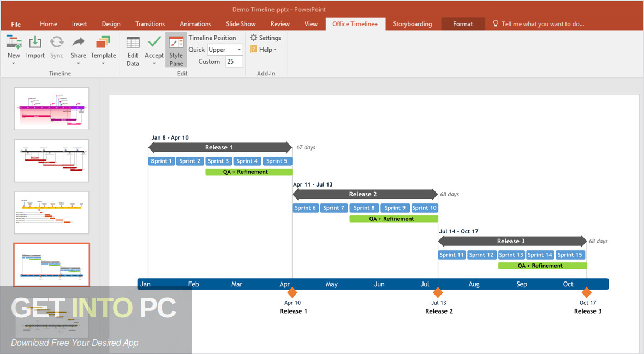The height and width of the screenshot is (354, 644).
Task: Switch to the Transitions tab
Action: click(150, 24)
